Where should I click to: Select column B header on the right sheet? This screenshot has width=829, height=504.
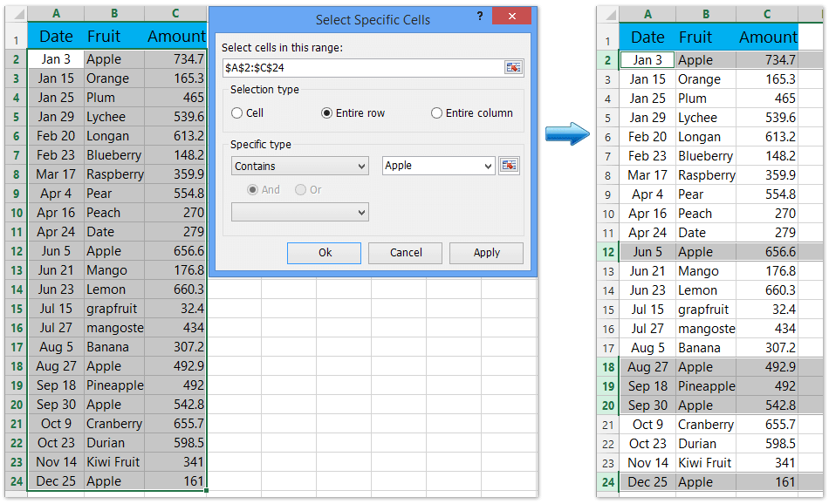pyautogui.click(x=705, y=14)
